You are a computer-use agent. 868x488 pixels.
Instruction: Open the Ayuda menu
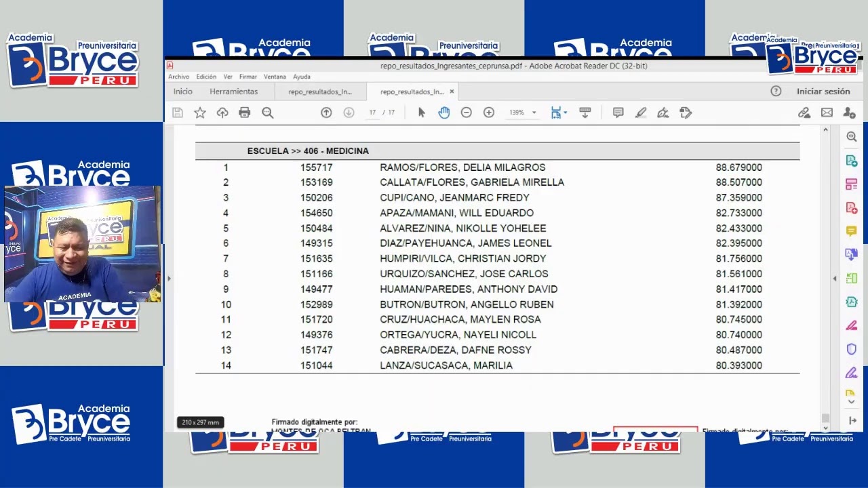pos(302,77)
